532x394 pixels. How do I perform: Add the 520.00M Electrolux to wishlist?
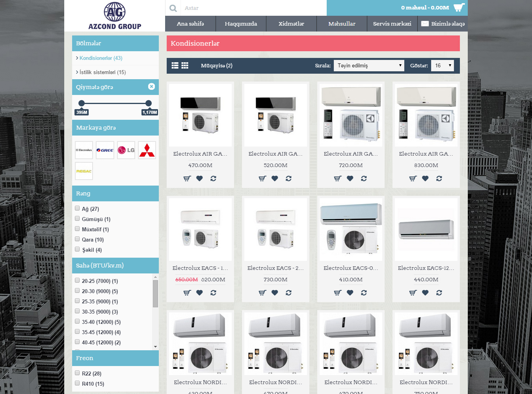(x=275, y=178)
